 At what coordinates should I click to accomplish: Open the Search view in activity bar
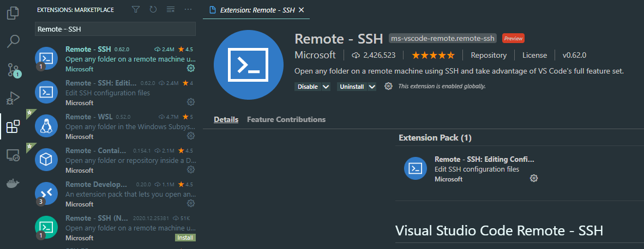[13, 41]
